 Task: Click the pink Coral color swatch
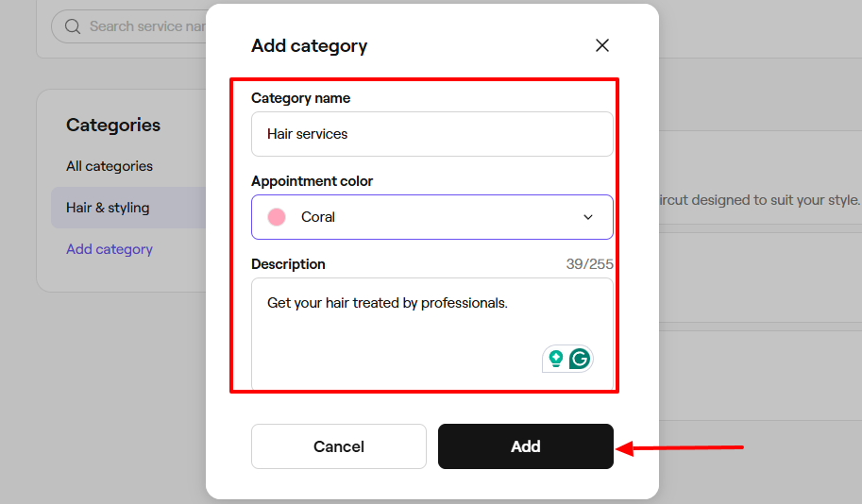point(277,217)
